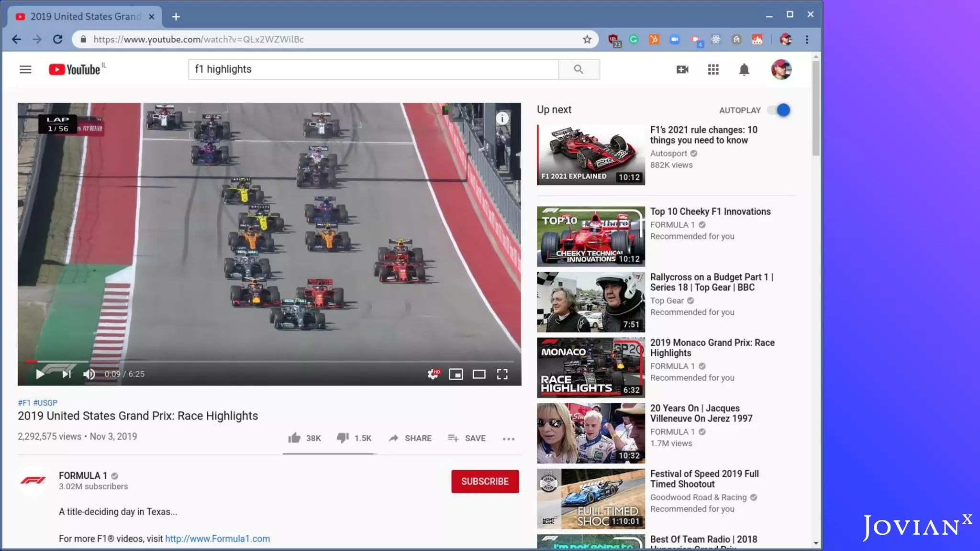Screen dimensions: 980x551
Task: Click the SUBSCRIBE button
Action: click(485, 481)
